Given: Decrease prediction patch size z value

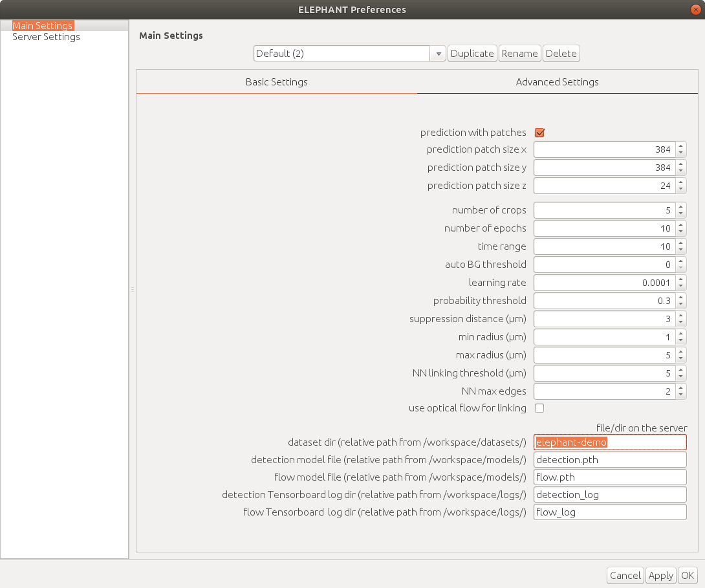Looking at the screenshot, I should 681,190.
